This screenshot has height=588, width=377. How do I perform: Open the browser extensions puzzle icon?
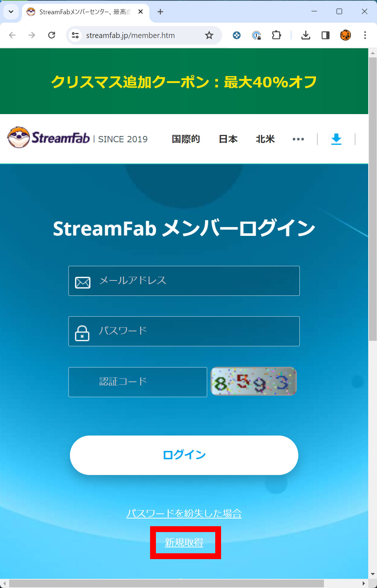(x=276, y=35)
